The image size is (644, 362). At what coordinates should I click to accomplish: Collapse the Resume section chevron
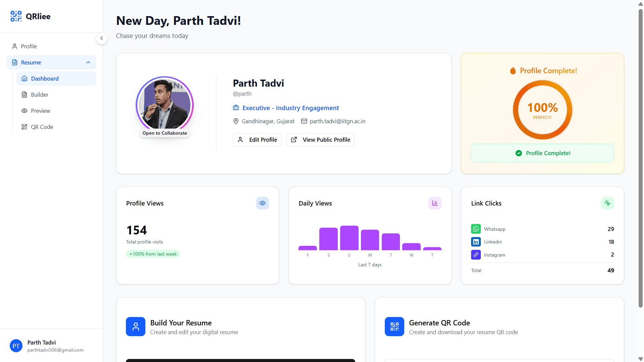tap(88, 62)
